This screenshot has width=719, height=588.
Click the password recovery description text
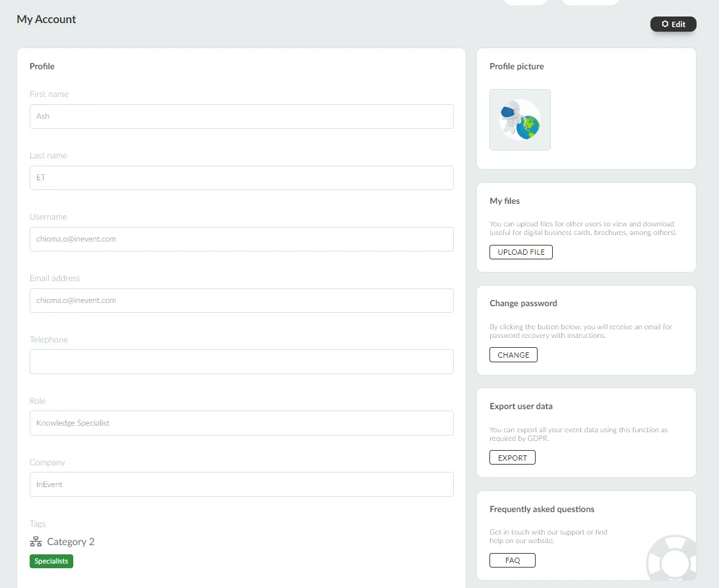(581, 331)
